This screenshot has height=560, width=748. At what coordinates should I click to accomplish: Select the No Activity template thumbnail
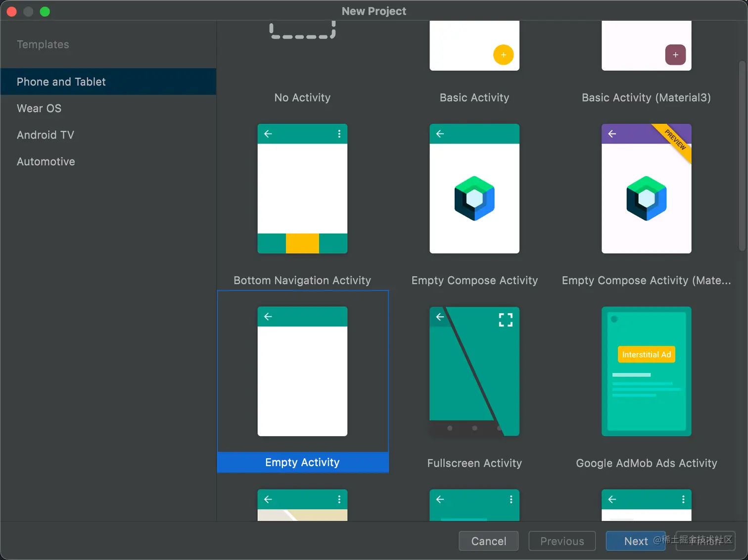click(x=302, y=31)
